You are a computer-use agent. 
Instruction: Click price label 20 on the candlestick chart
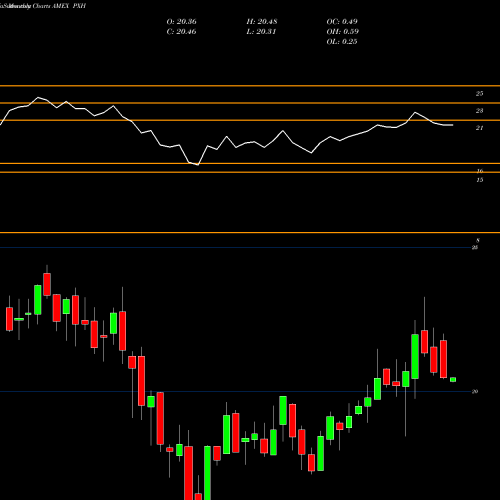coord(475,392)
